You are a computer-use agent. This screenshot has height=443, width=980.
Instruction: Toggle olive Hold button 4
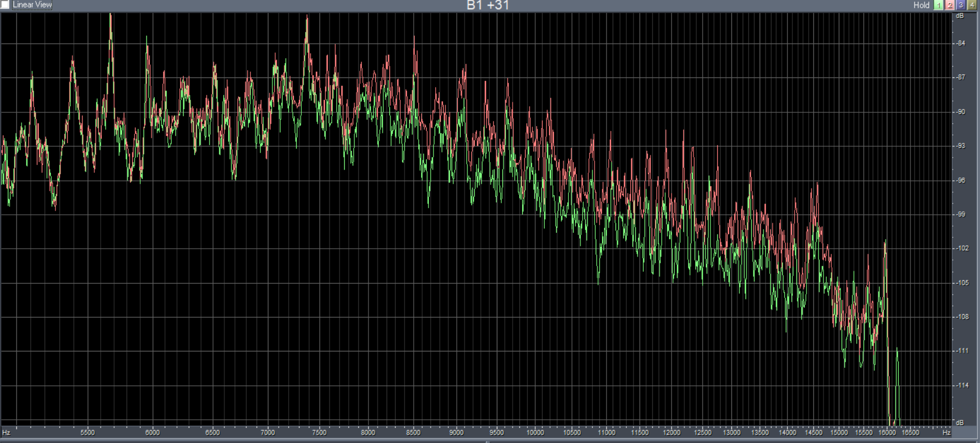972,5
